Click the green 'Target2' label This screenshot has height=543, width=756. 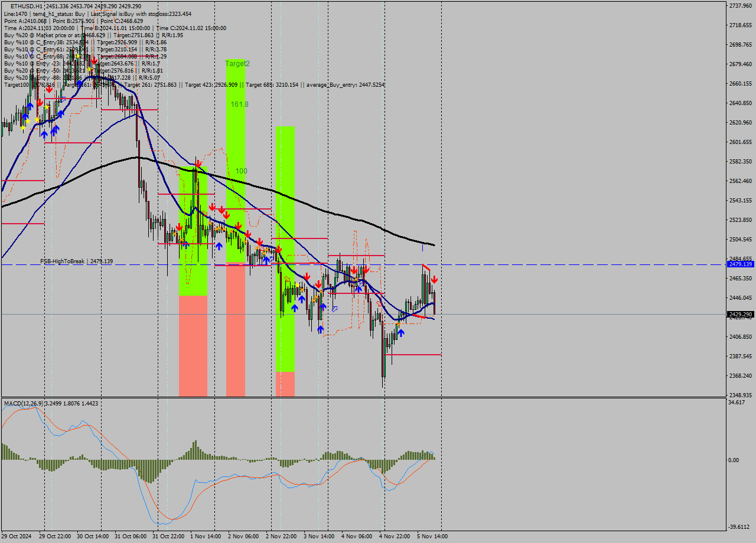(x=237, y=63)
